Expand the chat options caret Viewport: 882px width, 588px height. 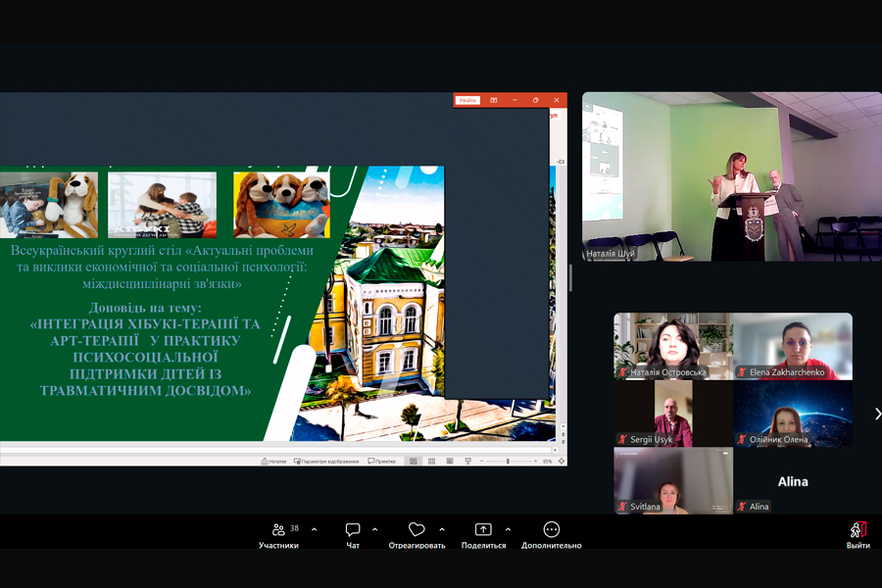[x=374, y=529]
